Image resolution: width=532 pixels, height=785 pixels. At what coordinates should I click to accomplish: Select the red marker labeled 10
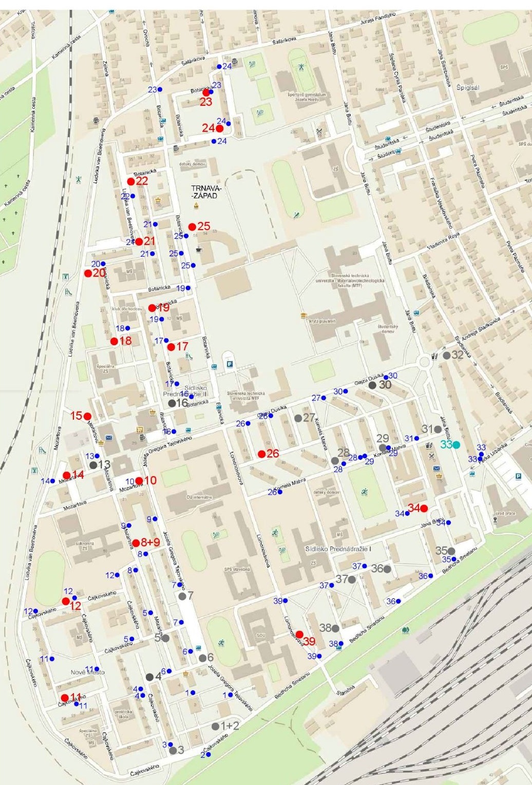(x=139, y=481)
